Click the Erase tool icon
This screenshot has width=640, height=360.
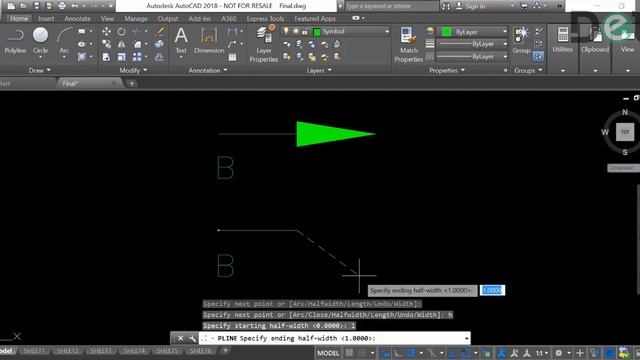click(x=160, y=31)
